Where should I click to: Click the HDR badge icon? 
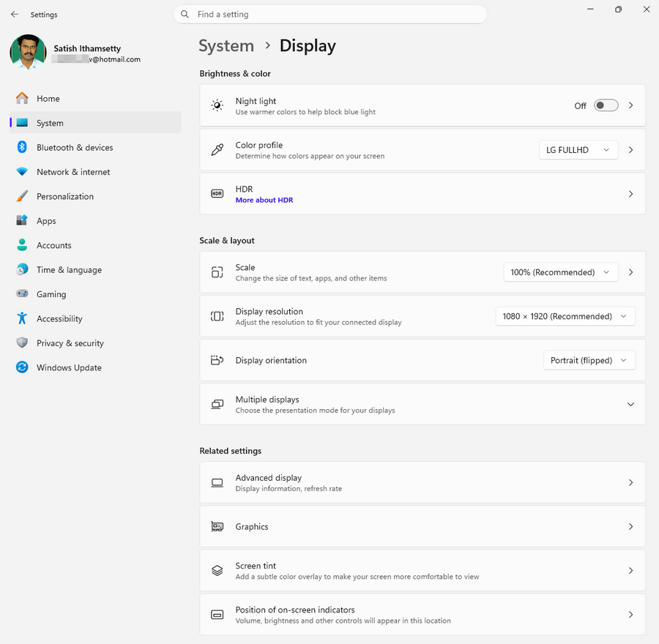pos(217,194)
